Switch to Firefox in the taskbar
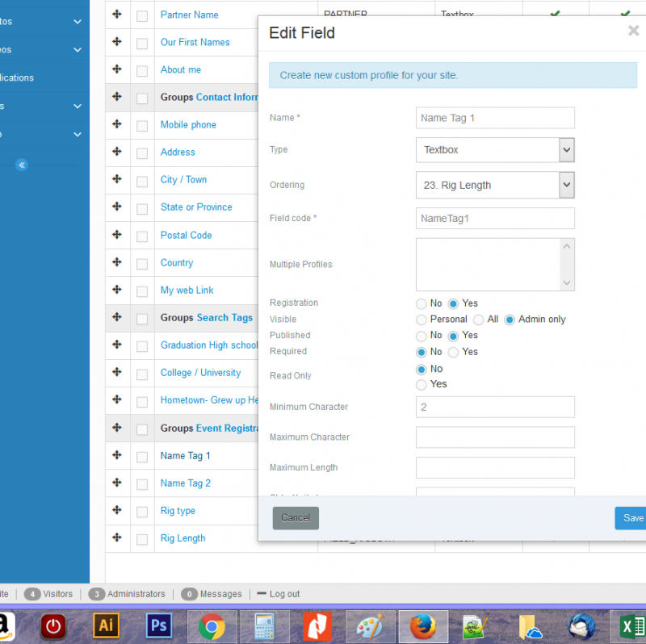 423,625
